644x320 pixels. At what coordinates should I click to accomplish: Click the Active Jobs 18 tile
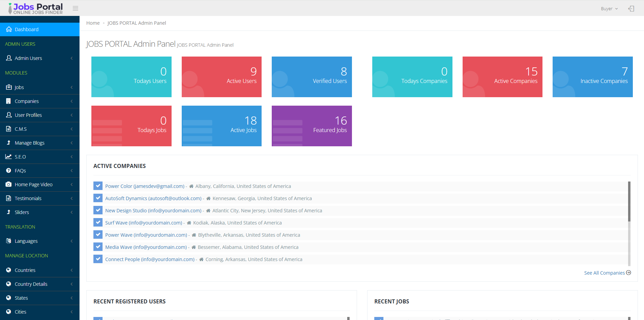pos(221,126)
